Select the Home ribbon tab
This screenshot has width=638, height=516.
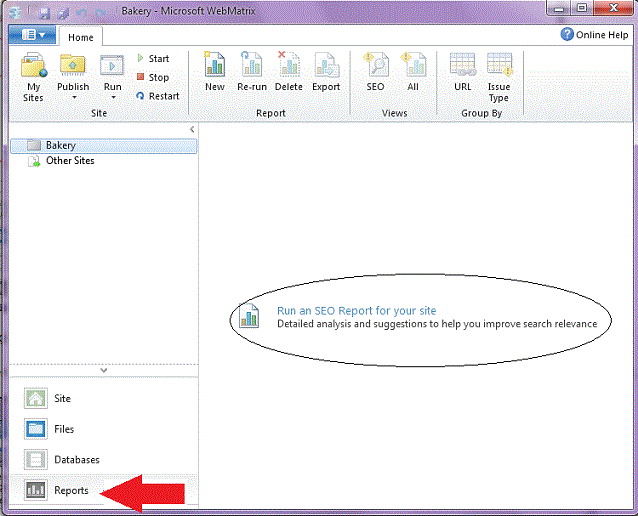(x=81, y=37)
